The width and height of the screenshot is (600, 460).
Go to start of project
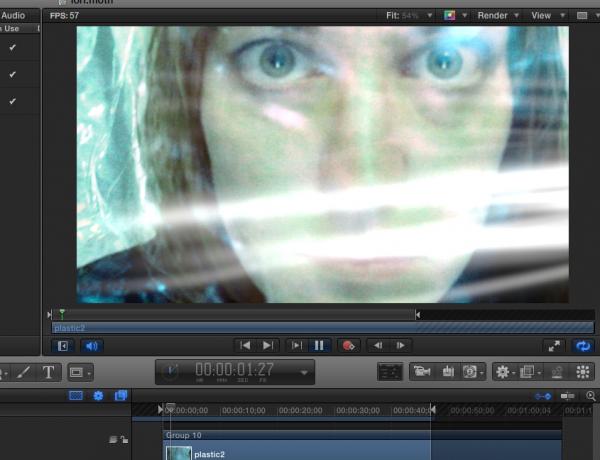(243, 346)
